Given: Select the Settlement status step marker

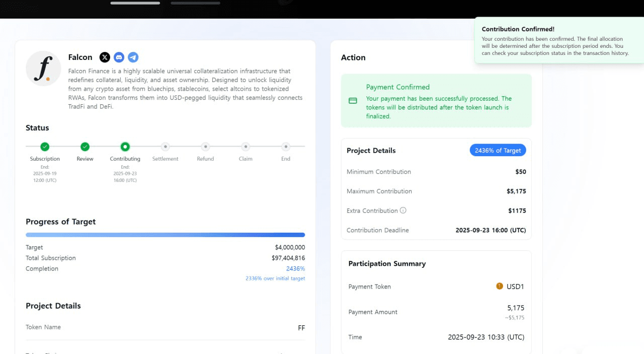Looking at the screenshot, I should coord(165,147).
